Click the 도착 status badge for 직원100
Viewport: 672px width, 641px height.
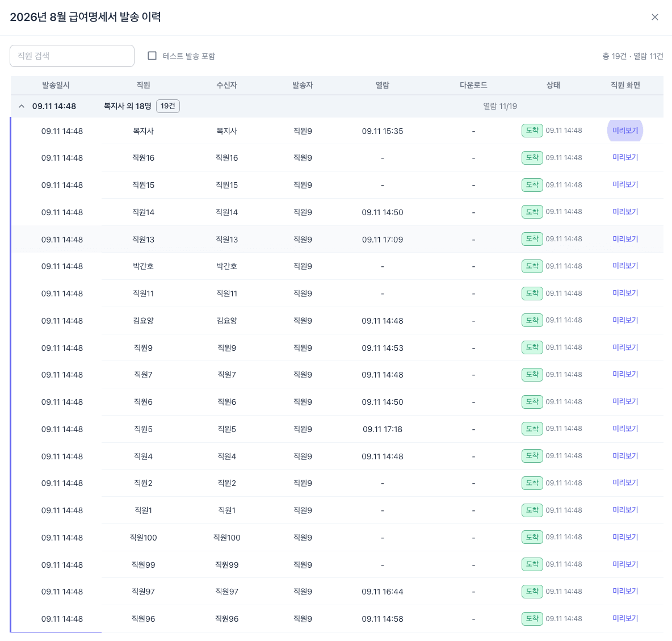point(532,537)
